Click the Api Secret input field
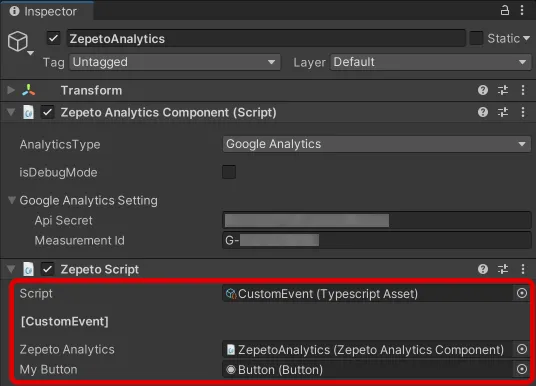Viewport: 536px width, 386px height. pyautogui.click(x=376, y=221)
